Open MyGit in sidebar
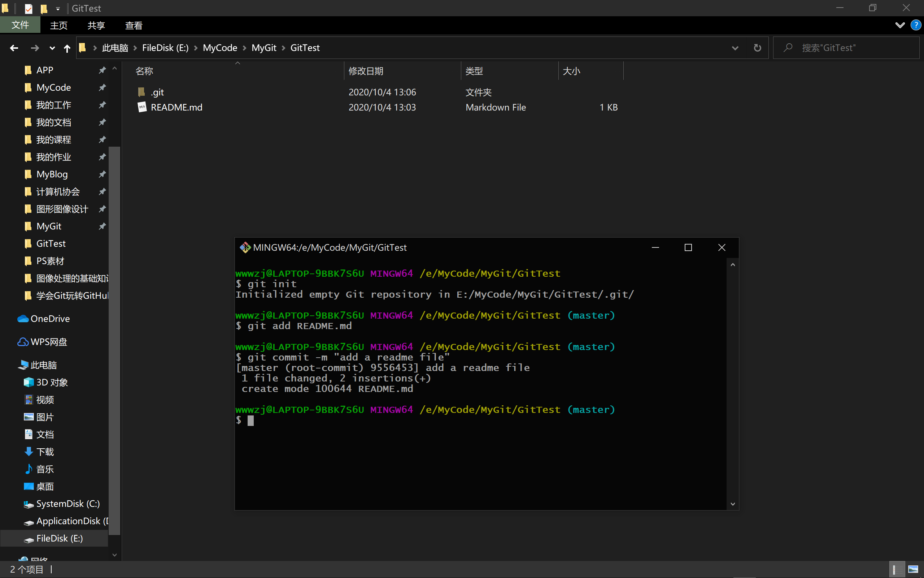 49,226
